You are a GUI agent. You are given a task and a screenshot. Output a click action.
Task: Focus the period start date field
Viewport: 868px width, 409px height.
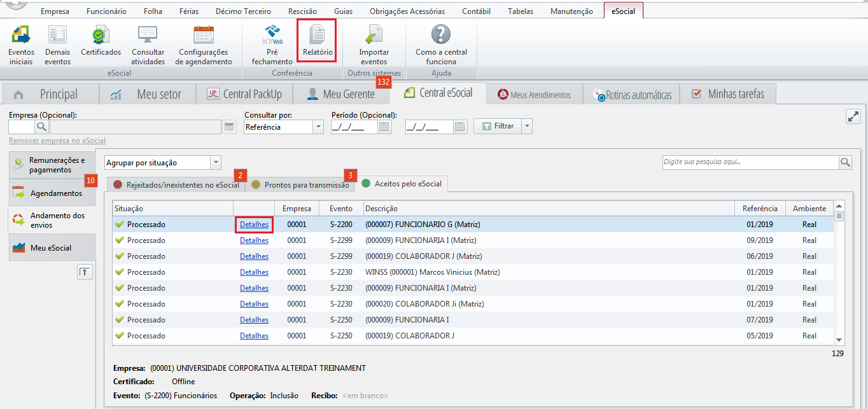click(x=354, y=127)
